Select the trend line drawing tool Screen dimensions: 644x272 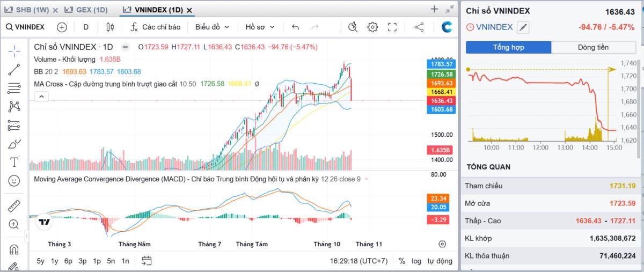[14, 69]
